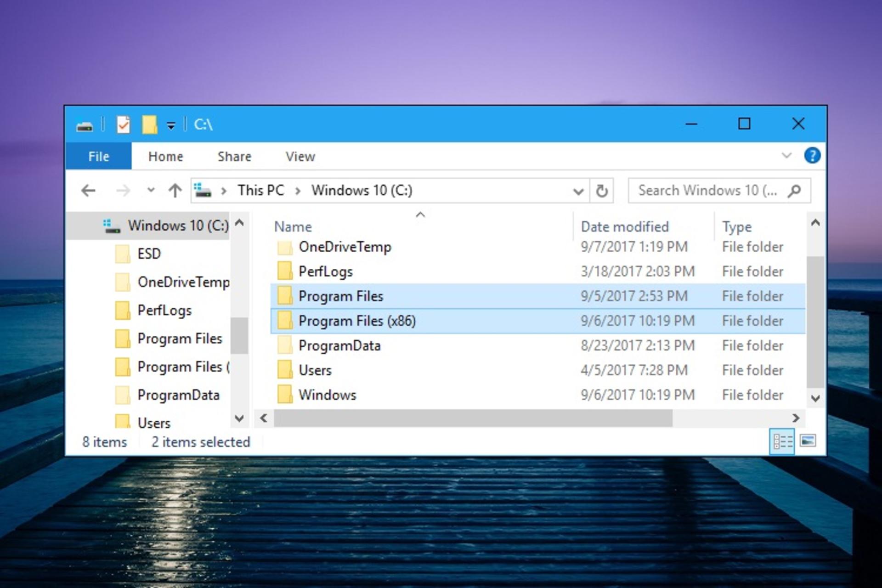Open the address bar dropdown arrow
882x588 pixels.
[x=578, y=190]
